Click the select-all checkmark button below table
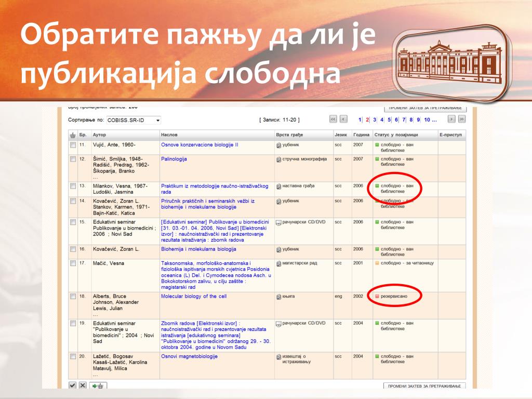 tap(73, 385)
